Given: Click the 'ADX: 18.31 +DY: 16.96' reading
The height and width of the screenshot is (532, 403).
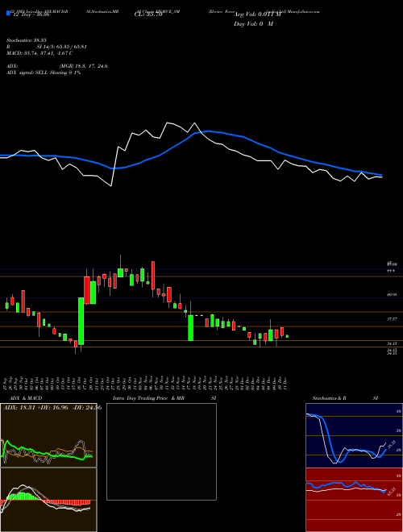Looking at the screenshot, I should 36,408.
